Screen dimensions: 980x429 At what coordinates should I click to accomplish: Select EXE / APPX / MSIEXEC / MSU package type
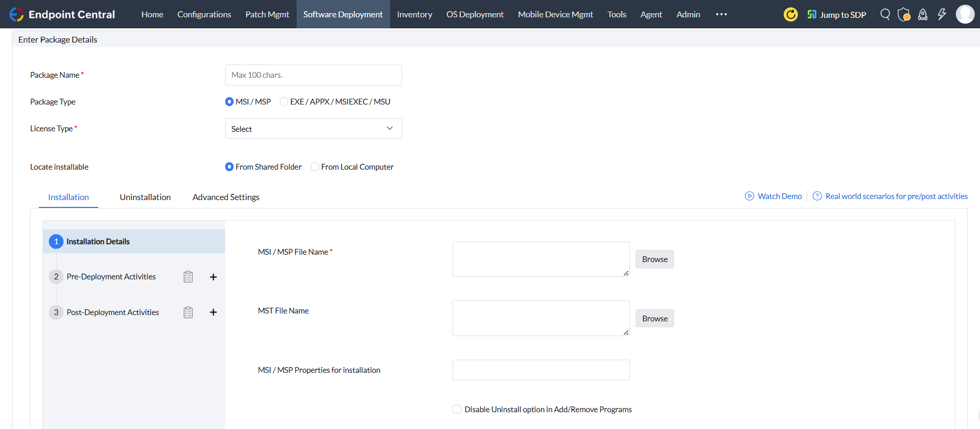click(284, 102)
